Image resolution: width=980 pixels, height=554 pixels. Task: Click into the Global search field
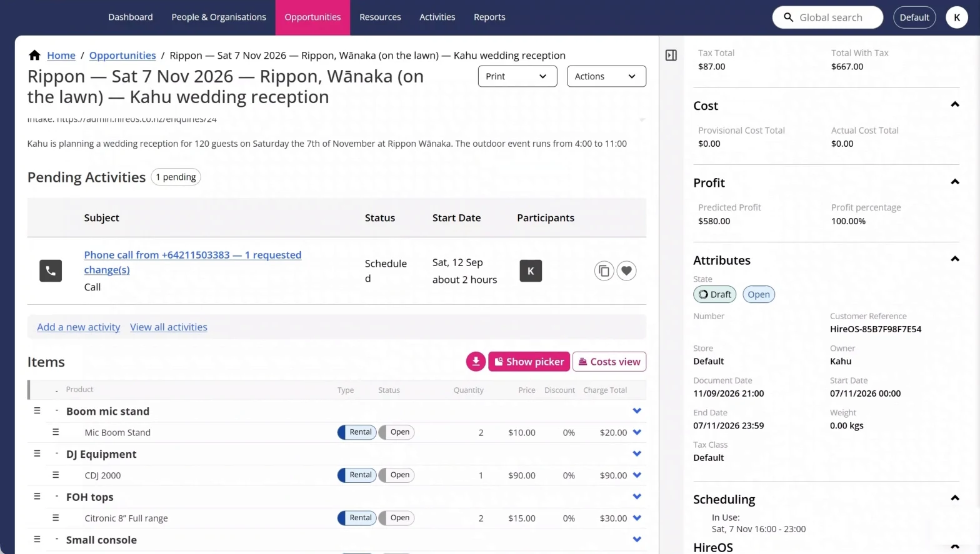coord(828,17)
